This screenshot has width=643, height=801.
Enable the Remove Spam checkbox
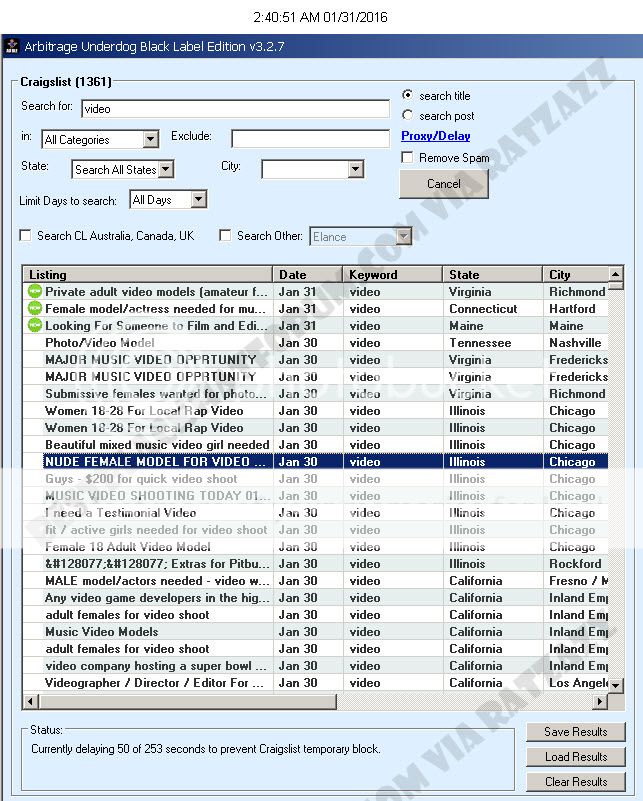point(407,157)
